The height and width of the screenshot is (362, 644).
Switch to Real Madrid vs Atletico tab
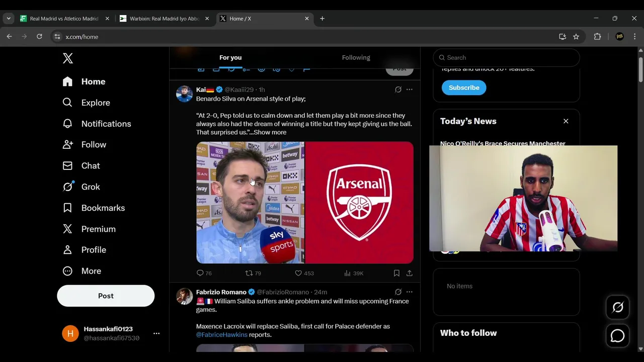pos(63,19)
